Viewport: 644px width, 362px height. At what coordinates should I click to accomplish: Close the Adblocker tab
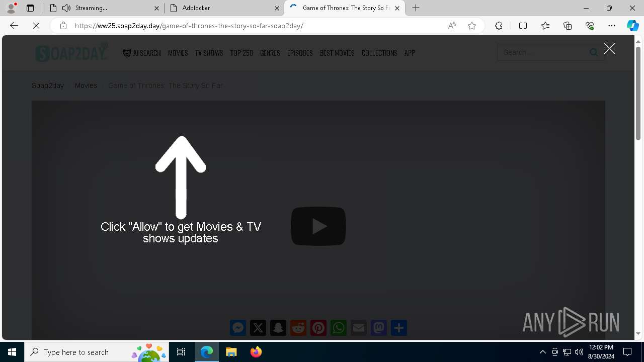[x=277, y=8]
